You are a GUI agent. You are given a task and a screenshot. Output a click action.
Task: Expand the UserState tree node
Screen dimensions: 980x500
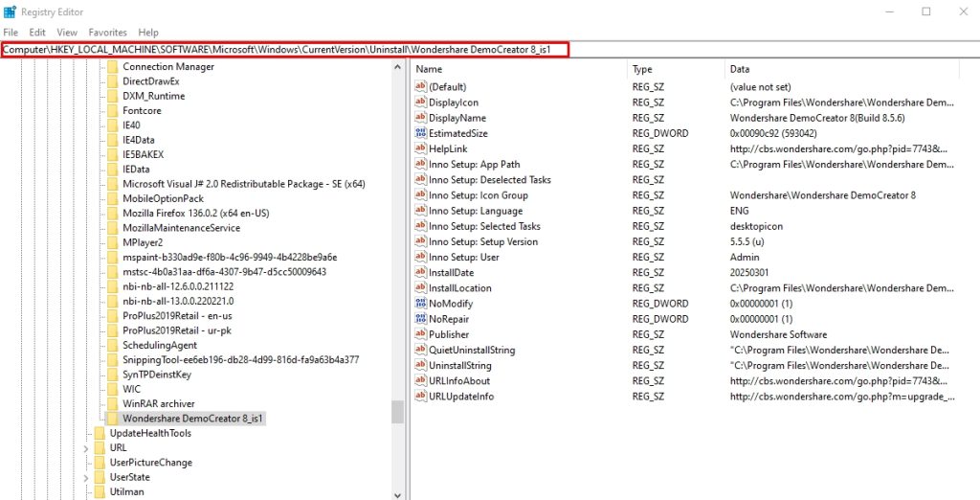coord(85,477)
